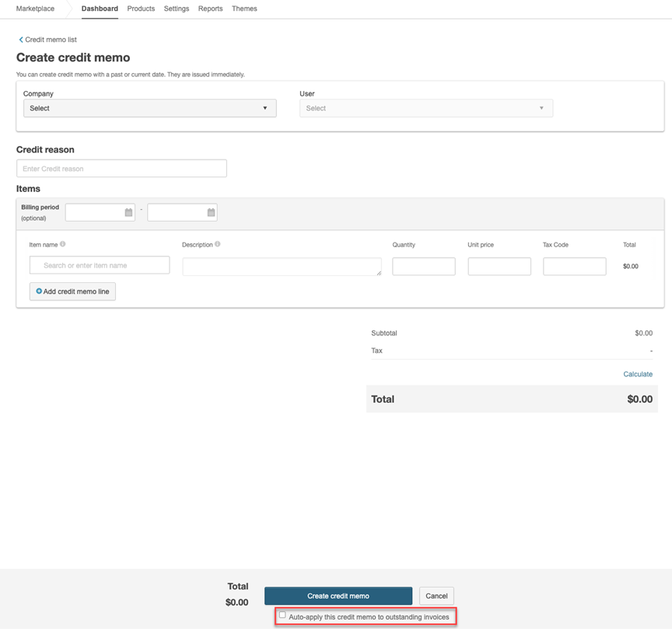
Task: Open the User select dropdown
Action: tap(426, 108)
